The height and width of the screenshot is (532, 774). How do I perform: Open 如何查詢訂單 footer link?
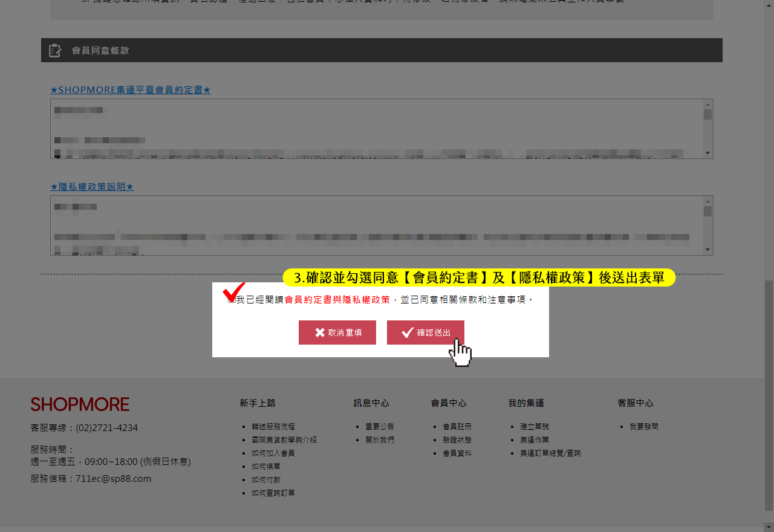click(x=273, y=493)
